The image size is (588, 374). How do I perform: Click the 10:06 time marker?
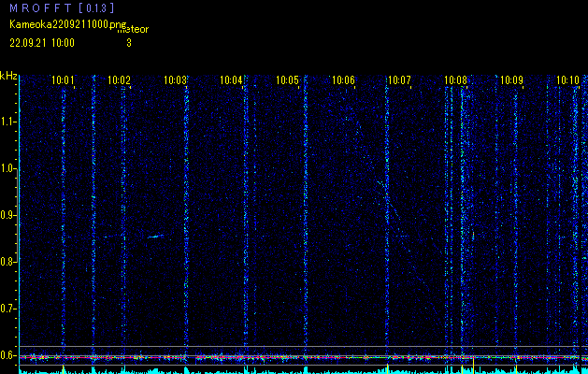pyautogui.click(x=343, y=80)
